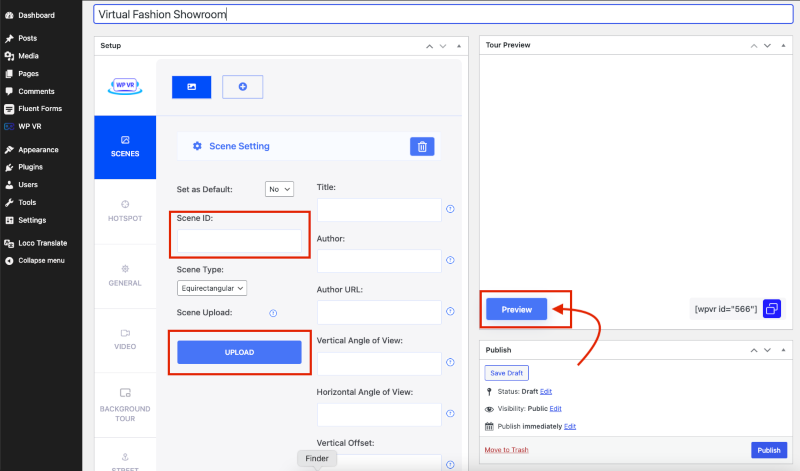Open Fluent Forms in admin menu
Screen dimensions: 800x471
pos(41,109)
